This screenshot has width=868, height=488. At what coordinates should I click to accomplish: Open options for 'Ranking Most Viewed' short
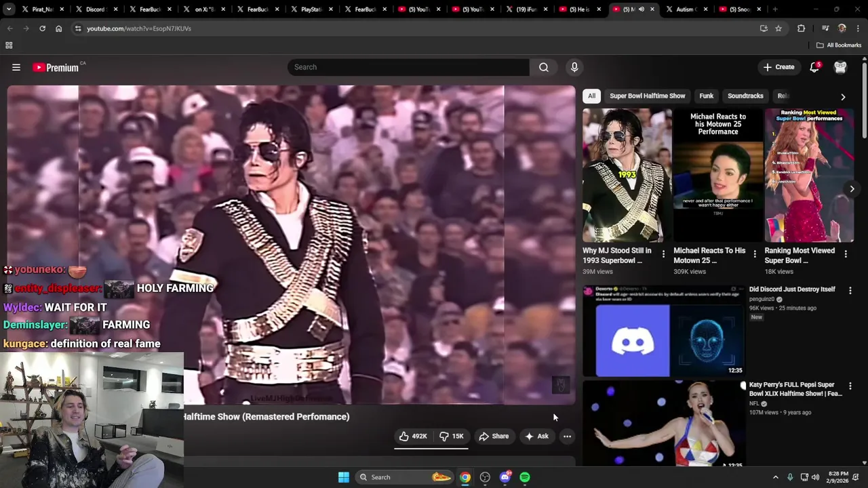click(846, 254)
